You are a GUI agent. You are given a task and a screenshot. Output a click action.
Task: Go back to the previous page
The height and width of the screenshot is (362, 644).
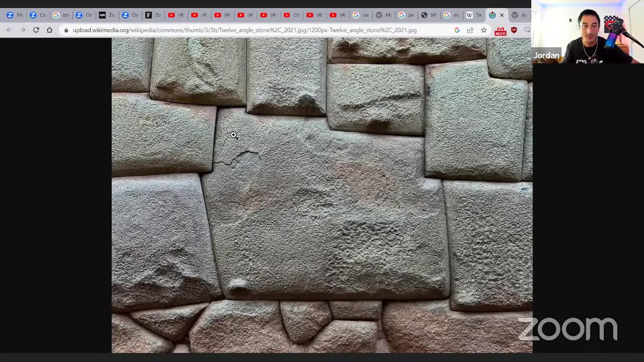click(x=9, y=30)
